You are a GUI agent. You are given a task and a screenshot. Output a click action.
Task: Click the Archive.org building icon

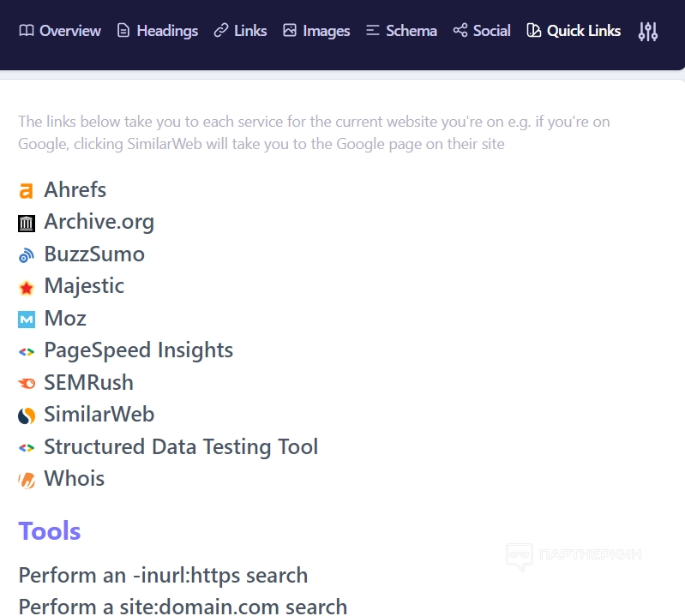pos(27,224)
